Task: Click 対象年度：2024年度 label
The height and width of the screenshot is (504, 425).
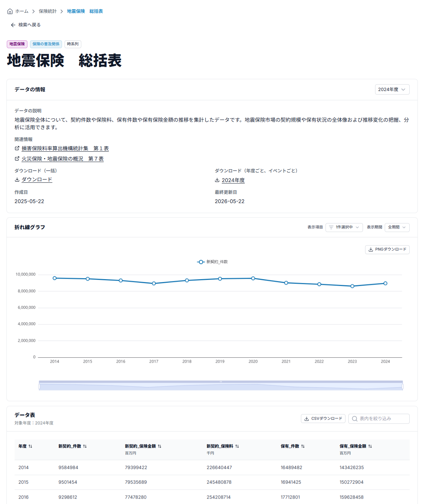Action: pyautogui.click(x=34, y=423)
